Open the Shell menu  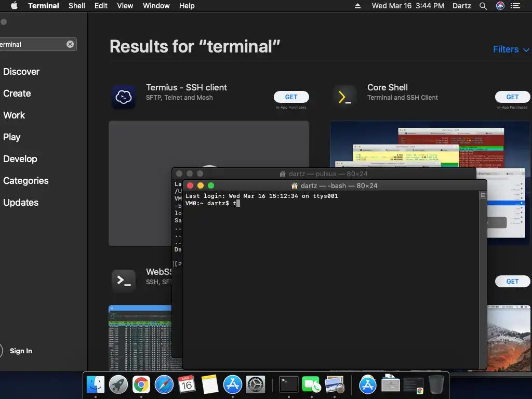coord(77,6)
